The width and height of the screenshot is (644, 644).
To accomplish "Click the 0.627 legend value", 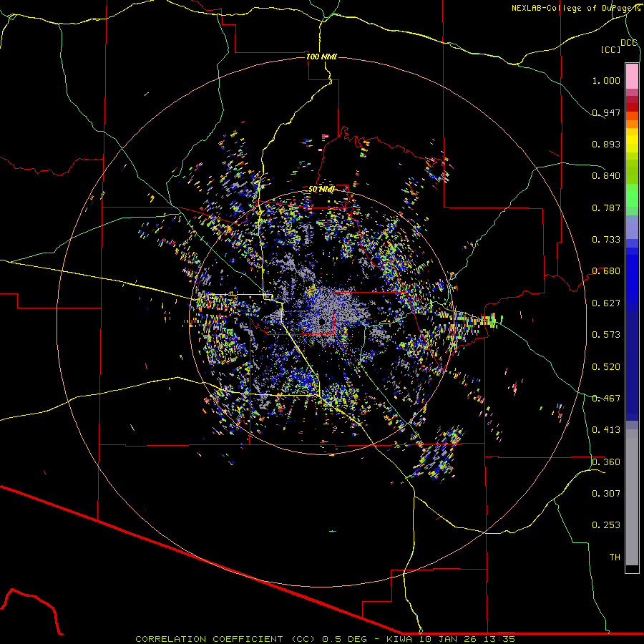I will (606, 303).
